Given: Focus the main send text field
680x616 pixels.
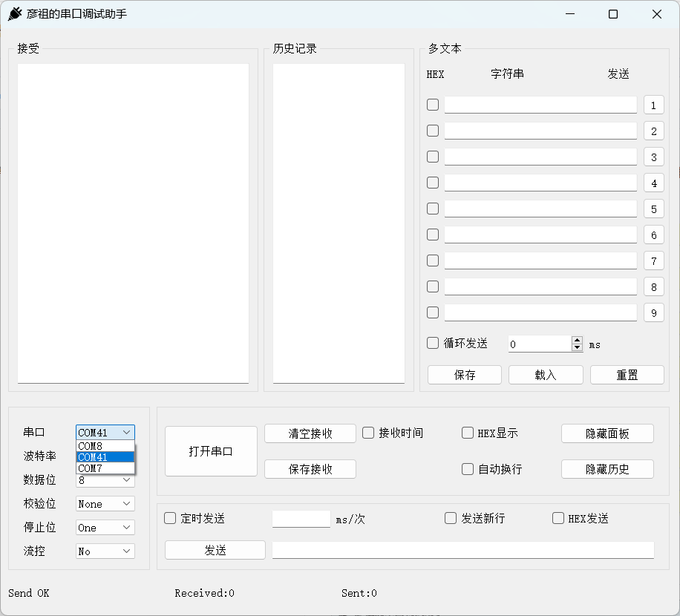Looking at the screenshot, I should pos(463,550).
